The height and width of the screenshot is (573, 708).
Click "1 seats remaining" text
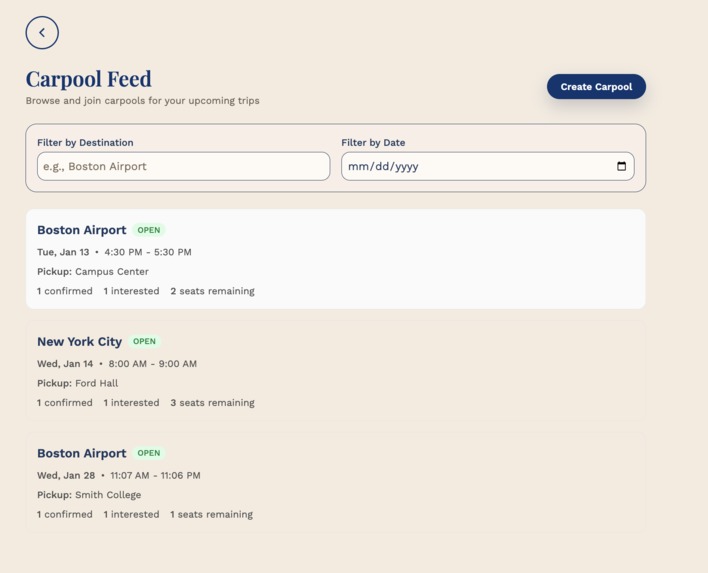pyautogui.click(x=211, y=514)
